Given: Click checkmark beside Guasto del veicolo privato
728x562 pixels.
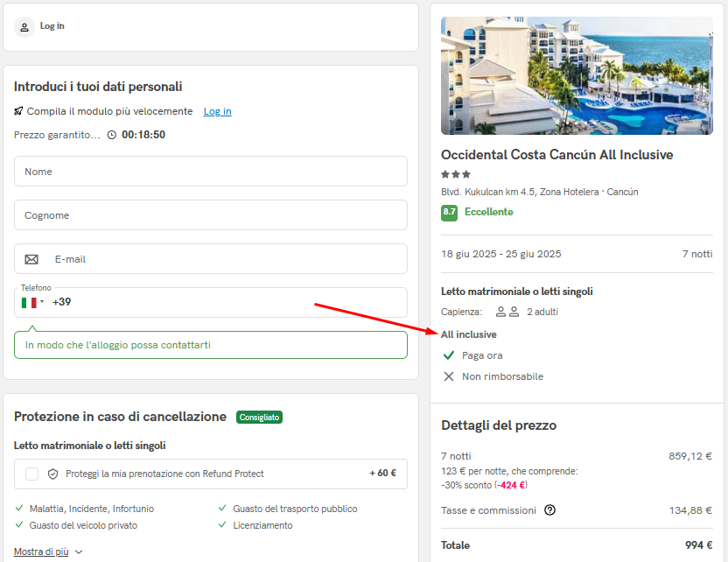Looking at the screenshot, I should (x=19, y=525).
